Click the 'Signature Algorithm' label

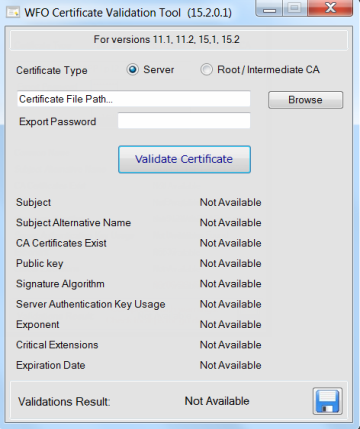(60, 284)
